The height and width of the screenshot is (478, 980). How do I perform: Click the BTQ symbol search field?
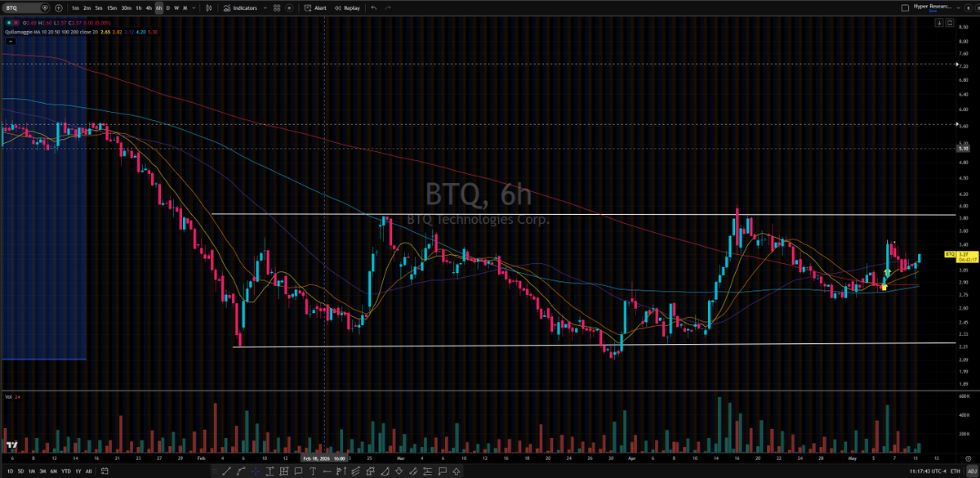coord(24,7)
